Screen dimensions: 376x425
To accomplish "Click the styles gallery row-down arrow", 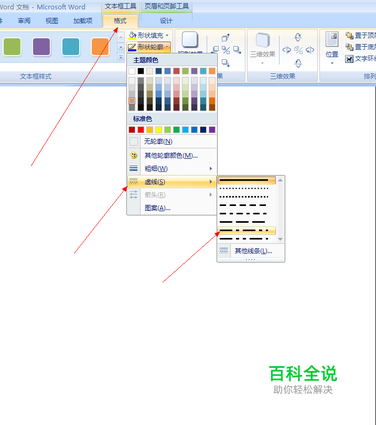I will click(x=121, y=47).
